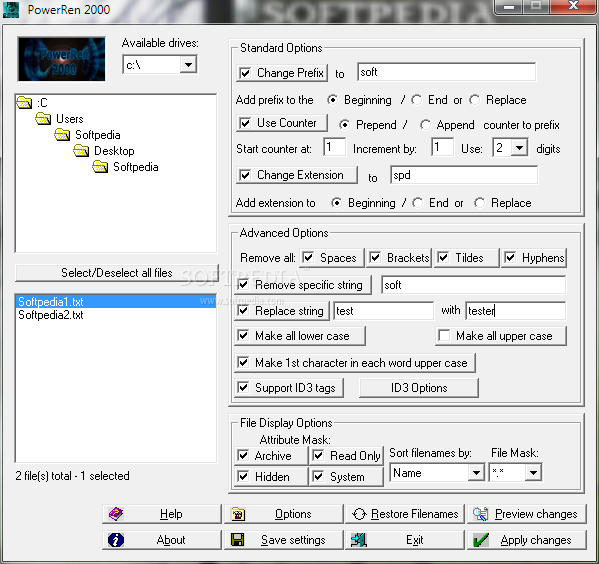The image size is (599, 564).
Task: Click Select/Deselect all files button
Action: point(117,273)
